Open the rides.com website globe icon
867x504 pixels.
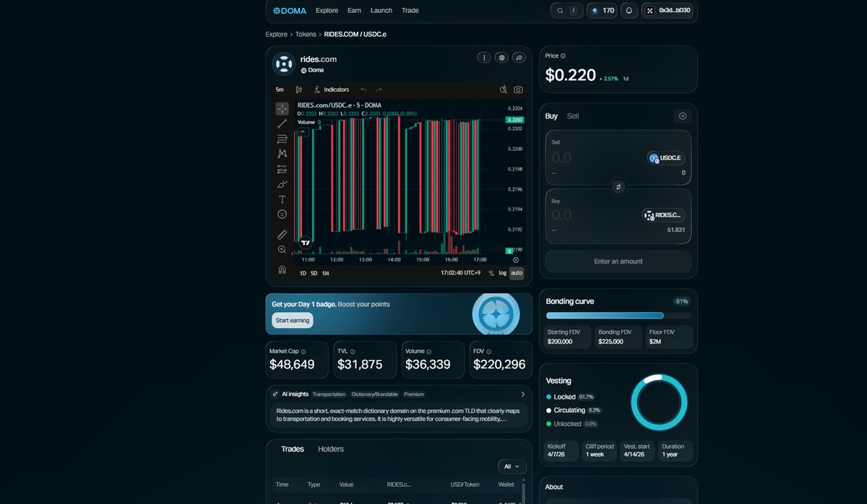(x=501, y=57)
